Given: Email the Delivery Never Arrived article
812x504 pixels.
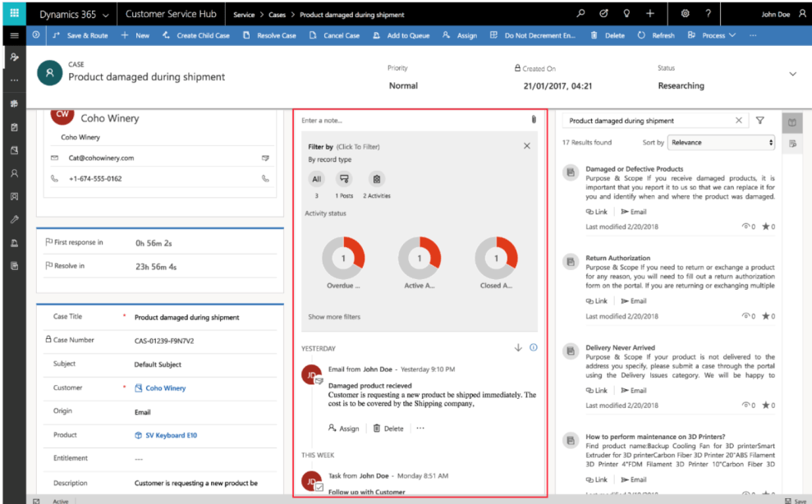Looking at the screenshot, I should pyautogui.click(x=633, y=391).
